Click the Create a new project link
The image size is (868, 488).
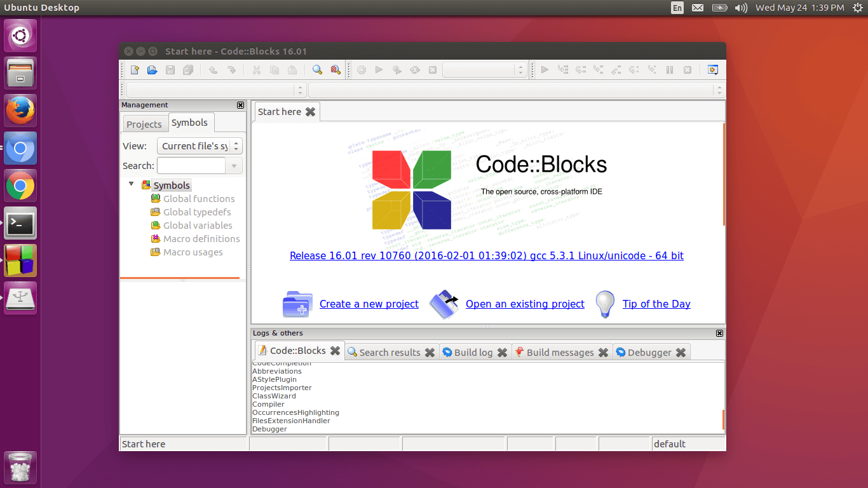(x=369, y=304)
